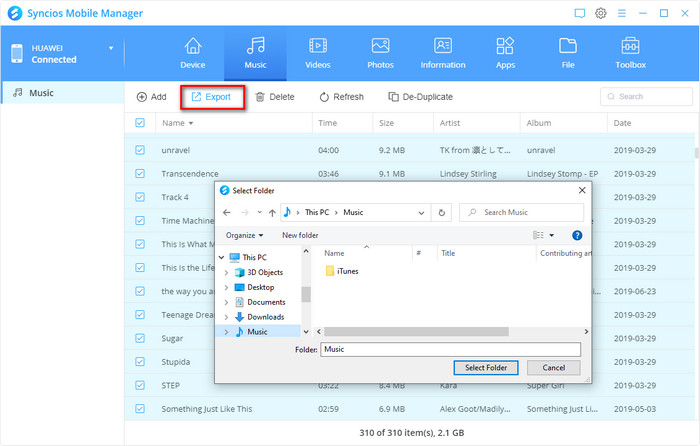Click the Add button

pyautogui.click(x=152, y=97)
